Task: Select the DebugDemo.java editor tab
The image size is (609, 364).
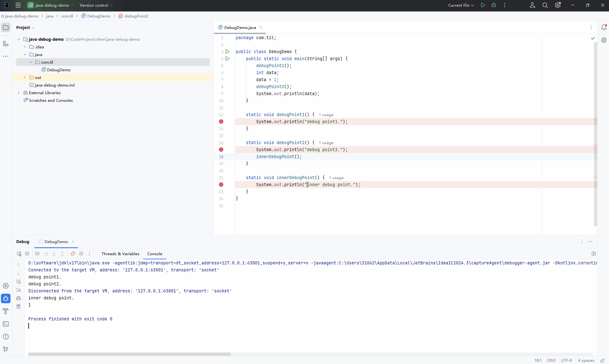Action: [240, 27]
